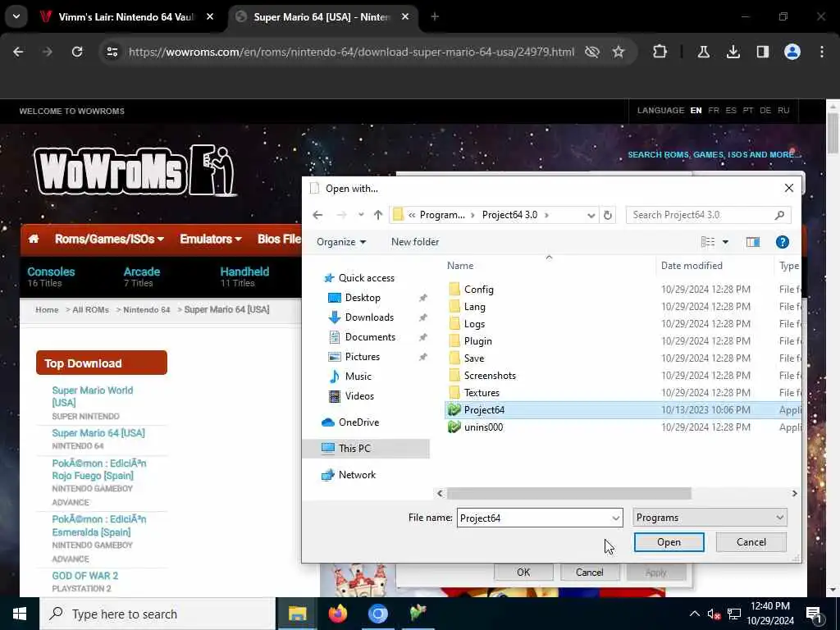Open the GOD OF WAR 2 link
This screenshot has height=630, width=840.
pos(84,576)
